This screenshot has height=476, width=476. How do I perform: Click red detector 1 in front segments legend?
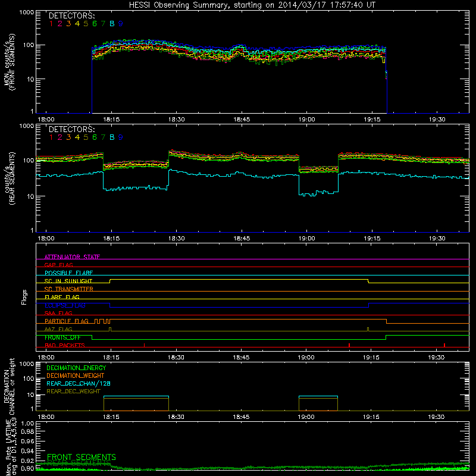[51, 24]
